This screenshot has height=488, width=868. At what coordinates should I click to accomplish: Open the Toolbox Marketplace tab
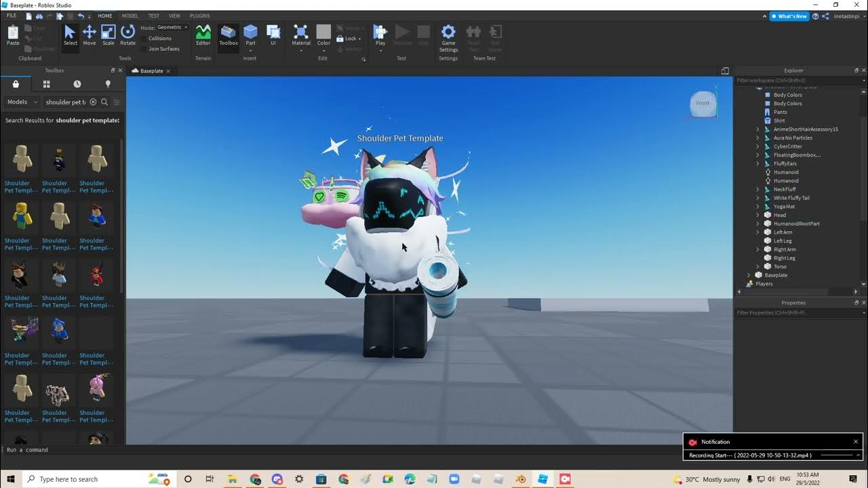pyautogui.click(x=16, y=84)
